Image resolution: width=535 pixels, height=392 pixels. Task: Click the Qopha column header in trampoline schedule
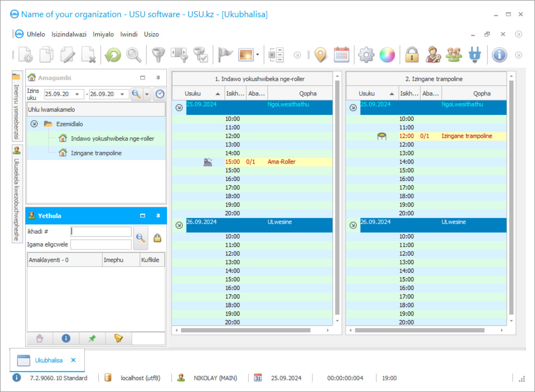(474, 93)
